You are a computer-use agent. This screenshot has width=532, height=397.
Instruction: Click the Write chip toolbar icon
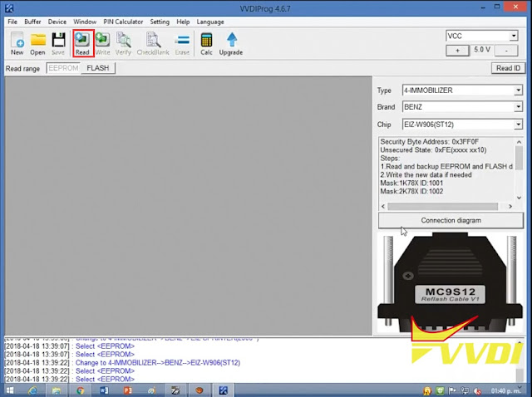coord(102,43)
